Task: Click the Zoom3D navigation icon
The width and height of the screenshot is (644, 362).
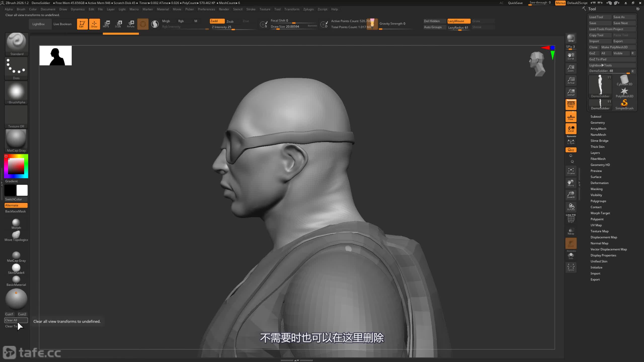Action: (571, 195)
